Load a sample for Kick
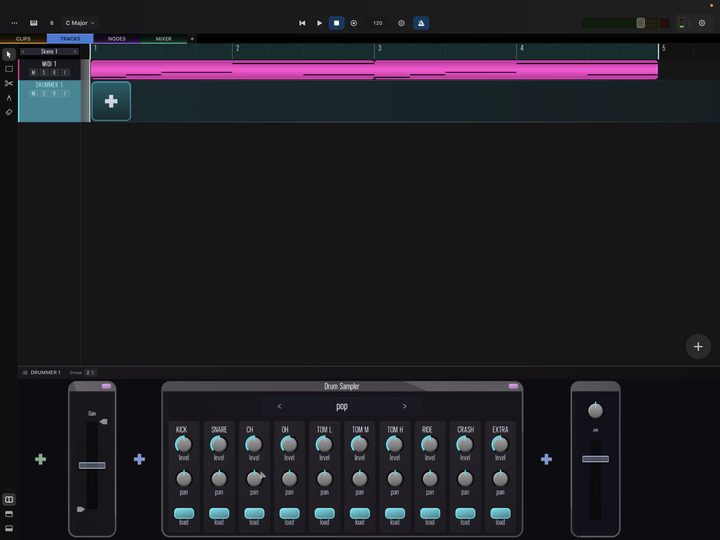The width and height of the screenshot is (720, 540). click(x=184, y=513)
